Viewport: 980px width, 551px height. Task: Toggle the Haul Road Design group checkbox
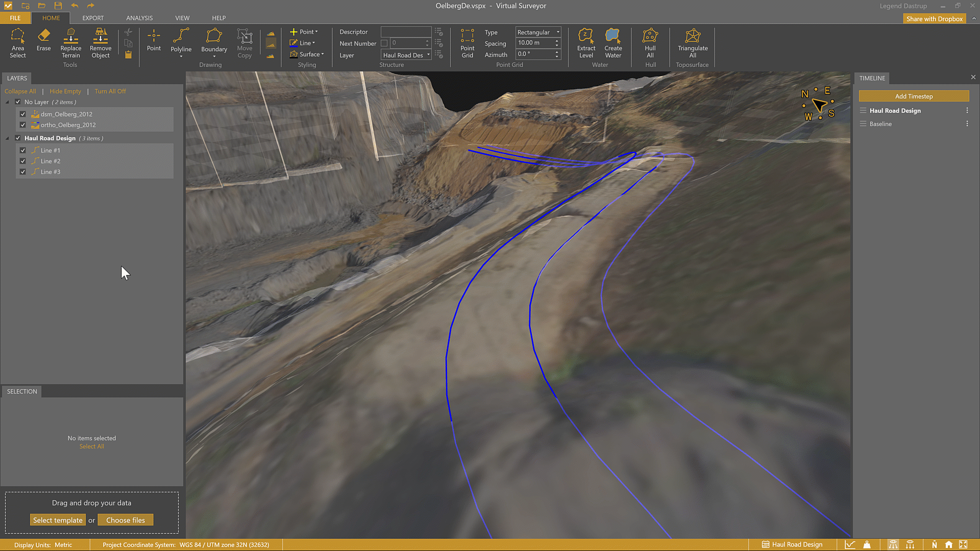18,138
